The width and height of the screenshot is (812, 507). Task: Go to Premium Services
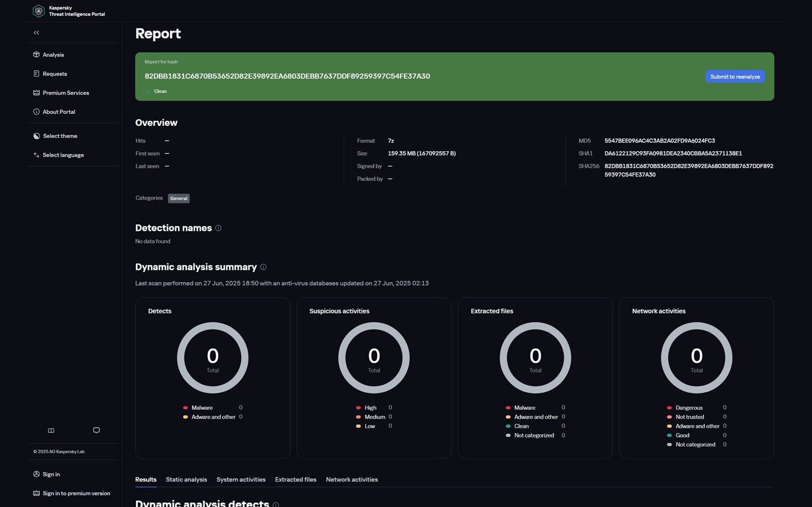66,93
